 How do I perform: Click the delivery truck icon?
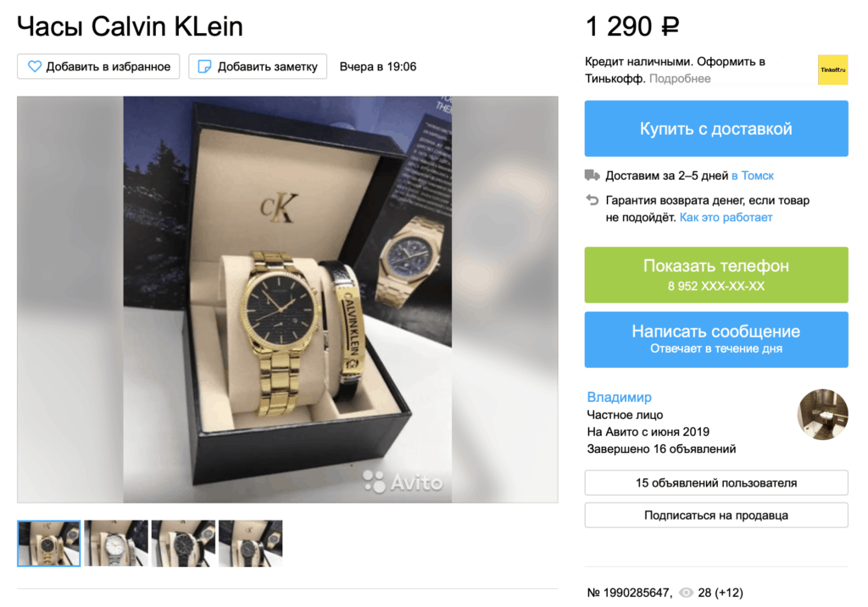click(592, 175)
